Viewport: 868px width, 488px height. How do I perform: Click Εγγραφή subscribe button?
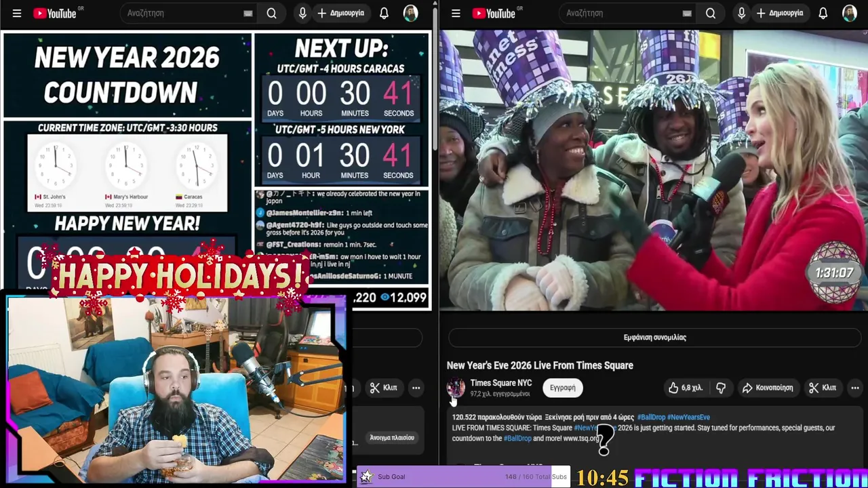click(x=562, y=388)
